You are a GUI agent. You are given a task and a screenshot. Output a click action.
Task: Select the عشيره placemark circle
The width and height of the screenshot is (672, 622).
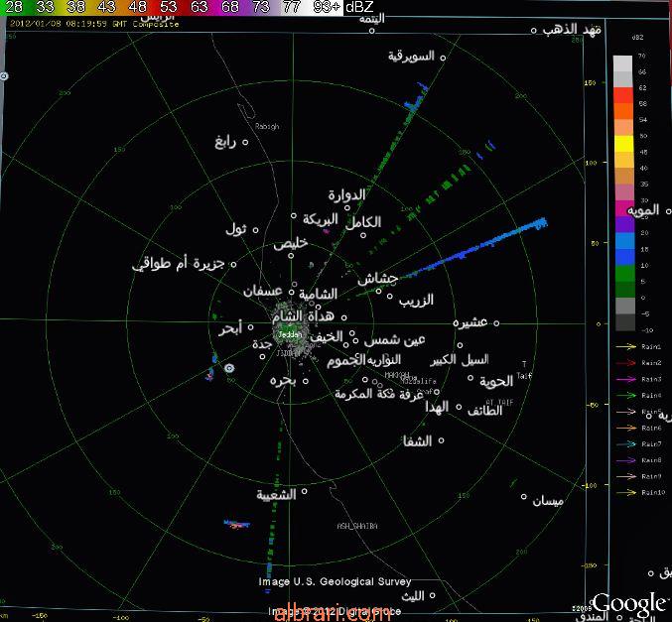point(496,323)
